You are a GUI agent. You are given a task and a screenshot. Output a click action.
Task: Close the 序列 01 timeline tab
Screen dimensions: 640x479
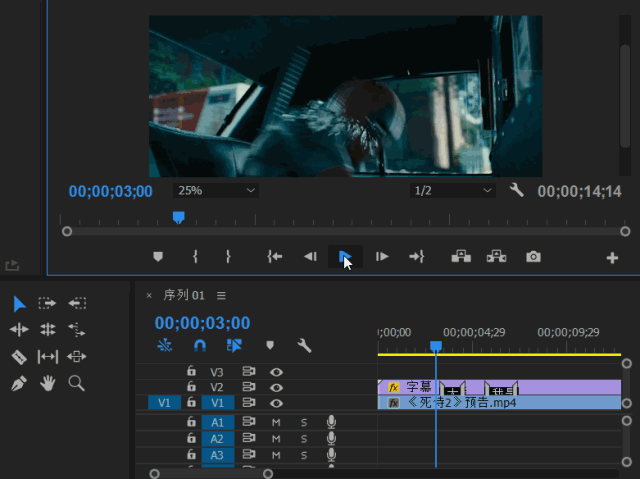coord(149,295)
